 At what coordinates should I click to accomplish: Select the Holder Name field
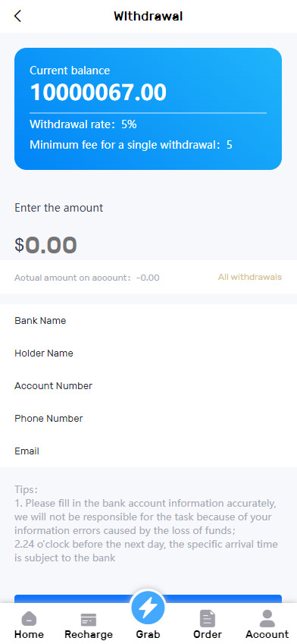coord(148,353)
